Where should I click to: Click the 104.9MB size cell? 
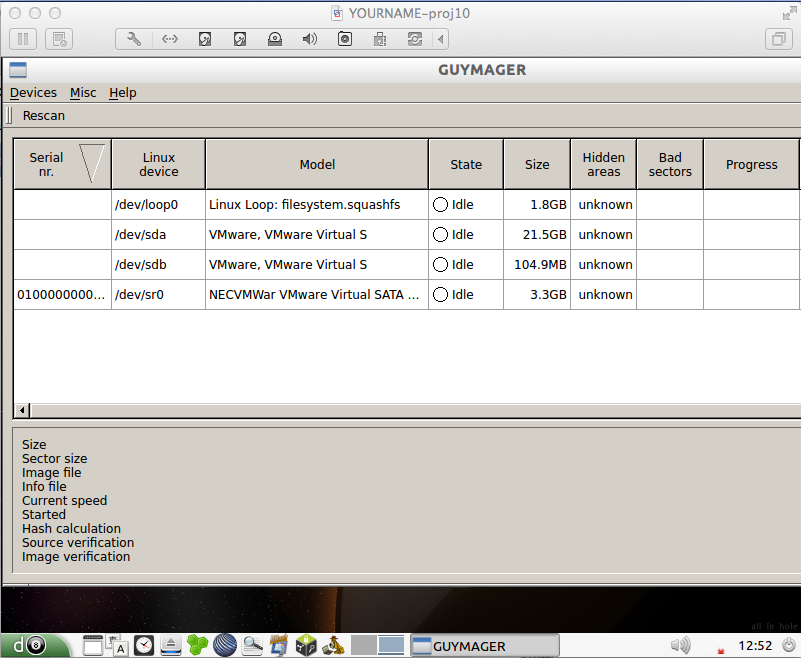coord(537,265)
